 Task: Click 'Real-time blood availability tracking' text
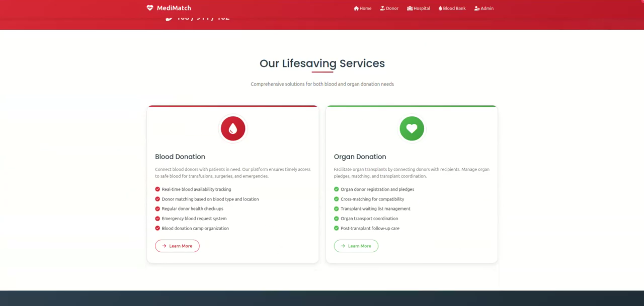point(196,189)
